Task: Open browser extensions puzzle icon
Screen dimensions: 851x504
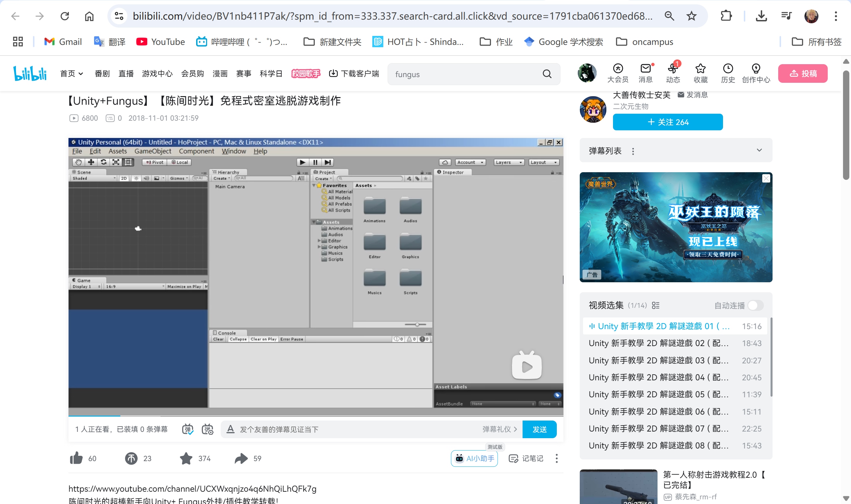Action: (x=726, y=16)
